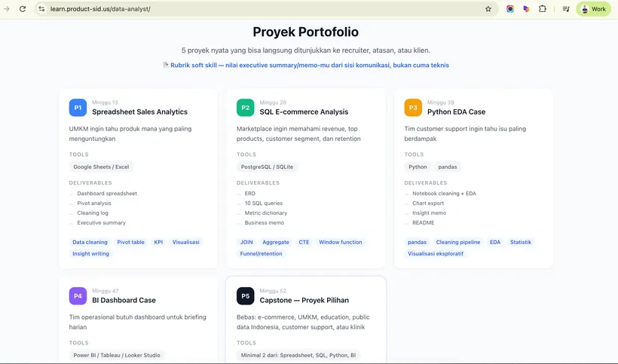This screenshot has width=618, height=364.
Task: Click the address bar URL learn.product-sid.us
Action: click(x=100, y=9)
